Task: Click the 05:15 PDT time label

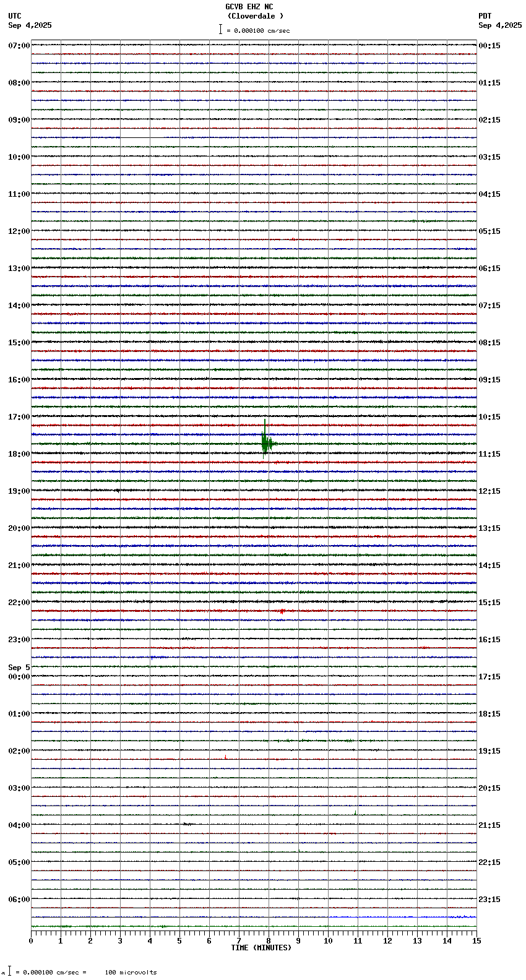Action: pyautogui.click(x=489, y=231)
